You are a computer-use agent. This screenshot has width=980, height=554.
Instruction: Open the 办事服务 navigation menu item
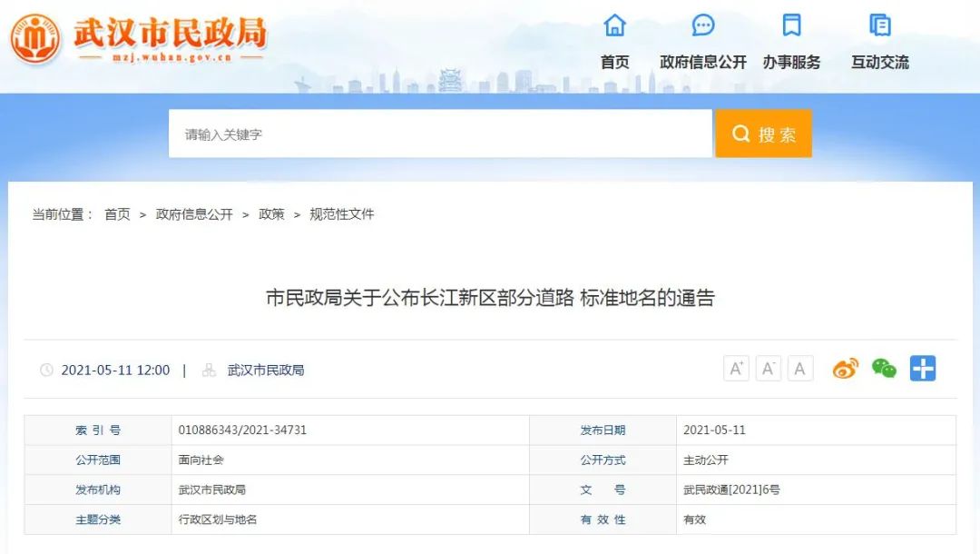click(x=791, y=62)
